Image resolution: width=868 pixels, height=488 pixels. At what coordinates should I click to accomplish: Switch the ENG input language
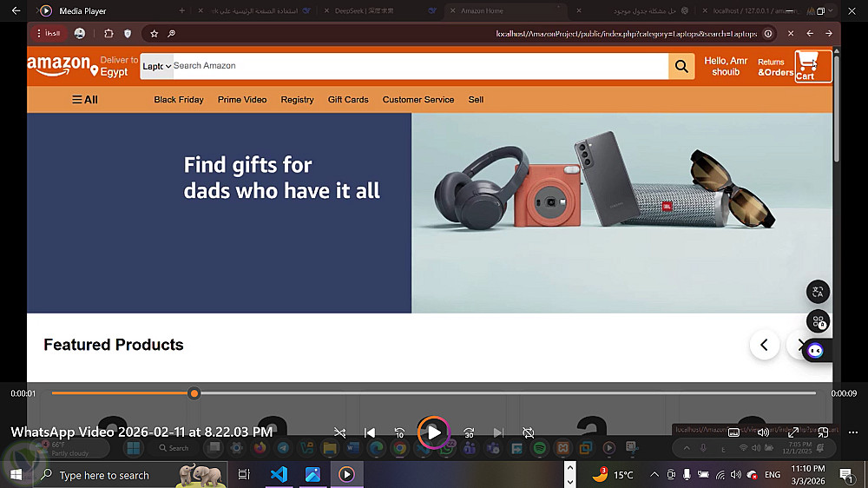pos(773,475)
